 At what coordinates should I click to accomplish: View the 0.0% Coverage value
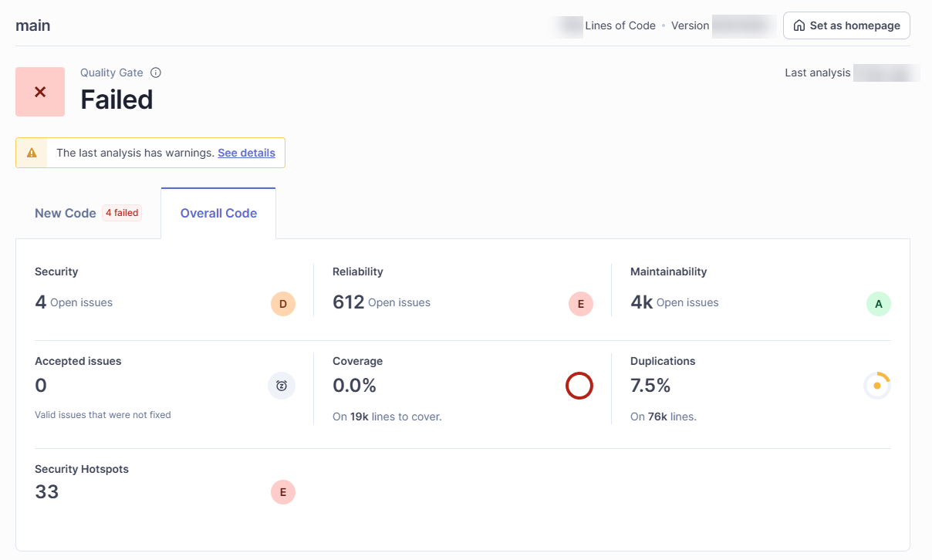tap(354, 385)
